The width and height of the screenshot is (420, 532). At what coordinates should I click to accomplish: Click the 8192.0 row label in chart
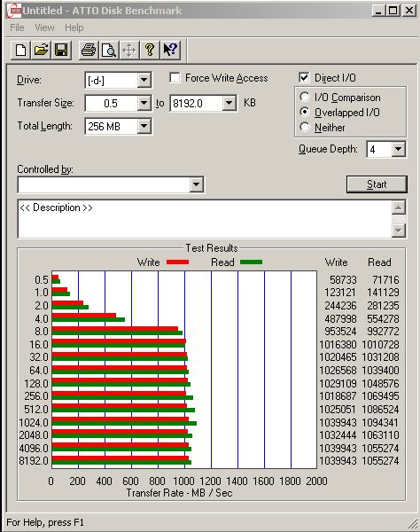point(34,461)
